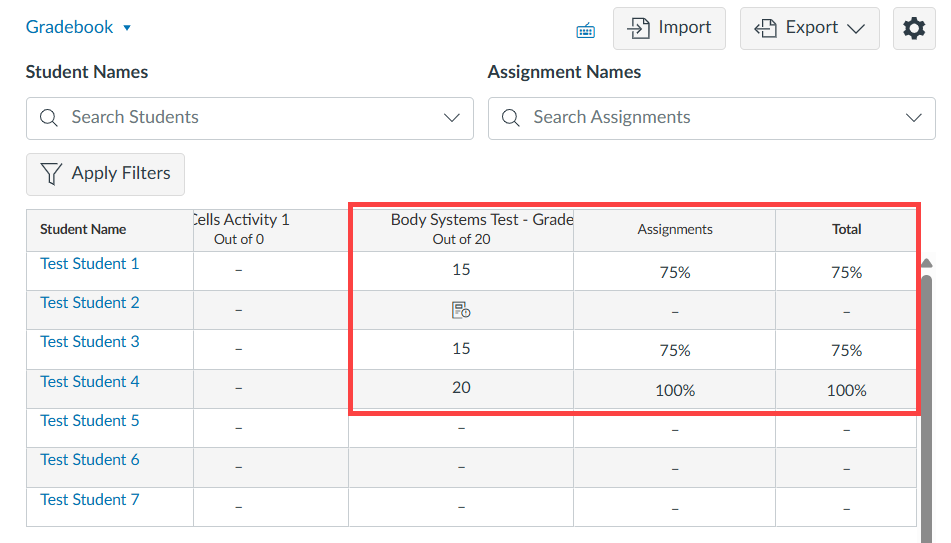Click the Import button
This screenshot has height=543, width=951.
tap(669, 29)
